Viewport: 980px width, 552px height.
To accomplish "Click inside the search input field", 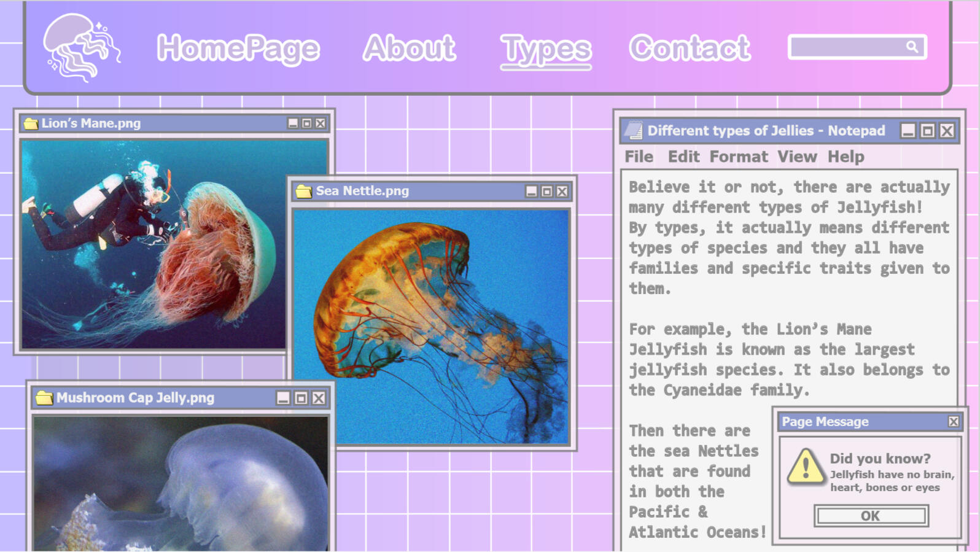I will pyautogui.click(x=846, y=47).
